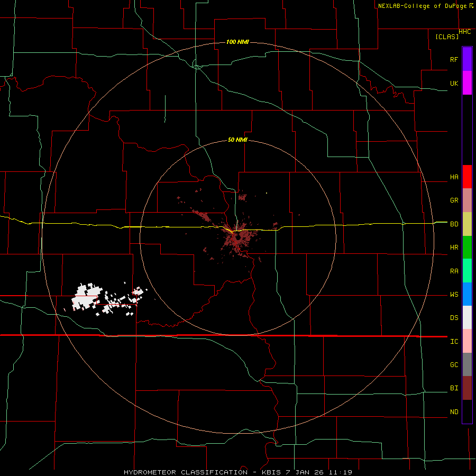This screenshot has width=476, height=476.
Task: Click the HR green legend swatch
Action: click(x=467, y=248)
